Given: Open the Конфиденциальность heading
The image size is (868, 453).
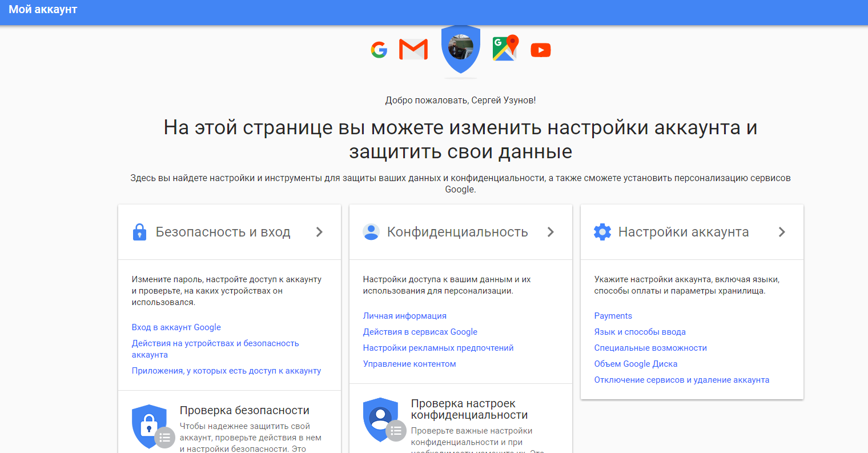Looking at the screenshot, I should 457,232.
